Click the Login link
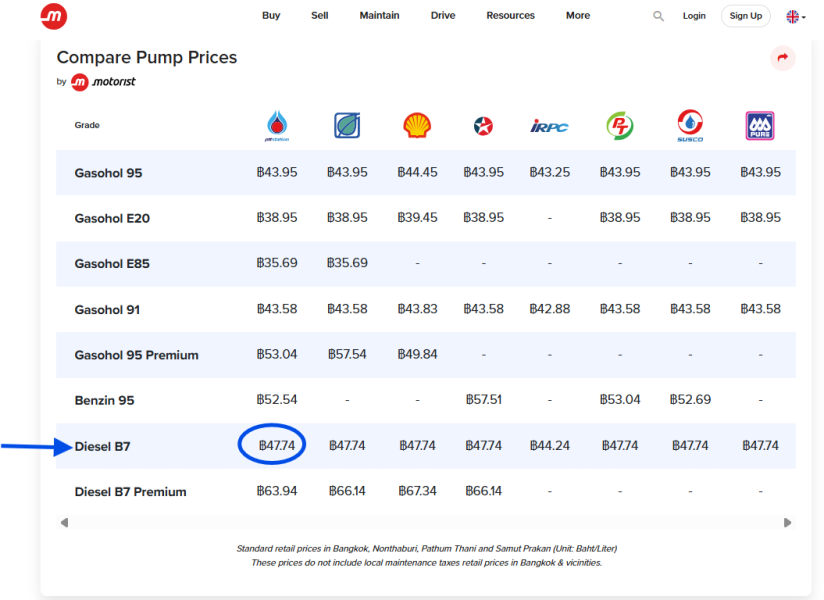The image size is (824, 600). (694, 16)
